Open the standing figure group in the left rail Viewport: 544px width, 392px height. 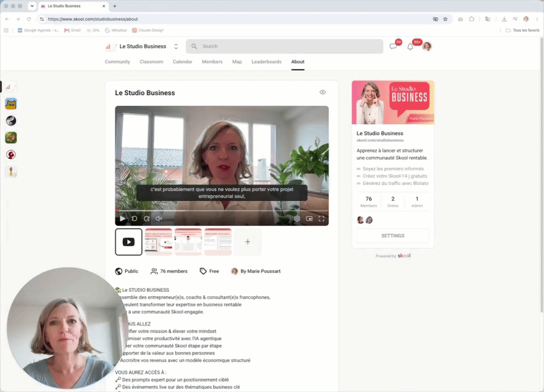(x=11, y=171)
